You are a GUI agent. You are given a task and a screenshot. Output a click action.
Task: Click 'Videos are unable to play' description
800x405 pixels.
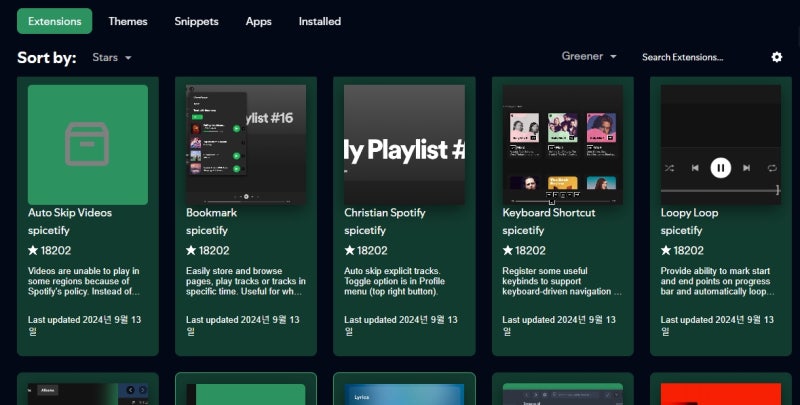(x=84, y=281)
